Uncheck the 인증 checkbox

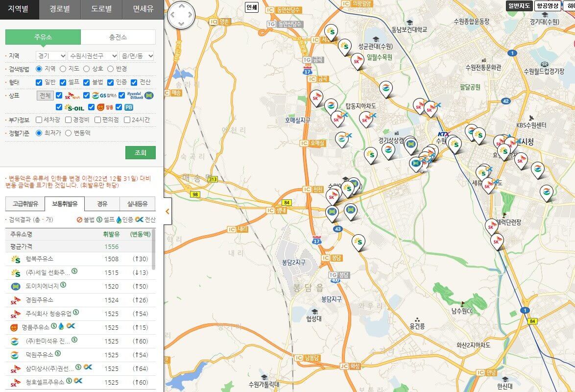110,82
